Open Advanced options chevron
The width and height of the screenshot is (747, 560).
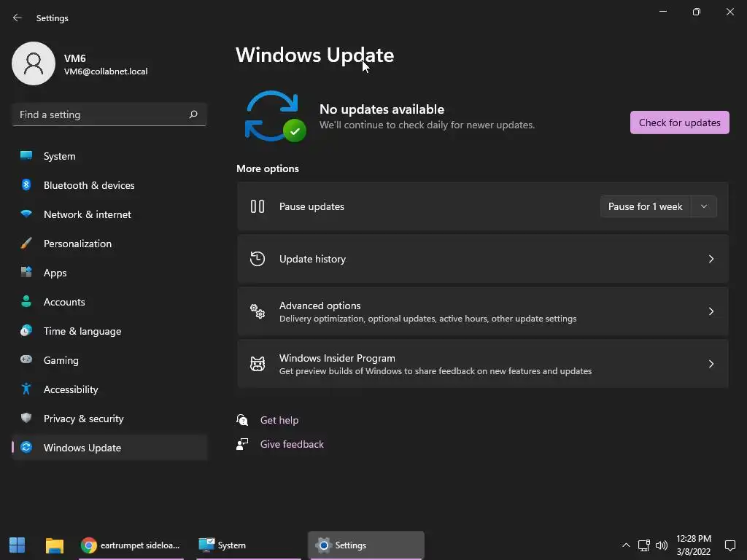[711, 311]
